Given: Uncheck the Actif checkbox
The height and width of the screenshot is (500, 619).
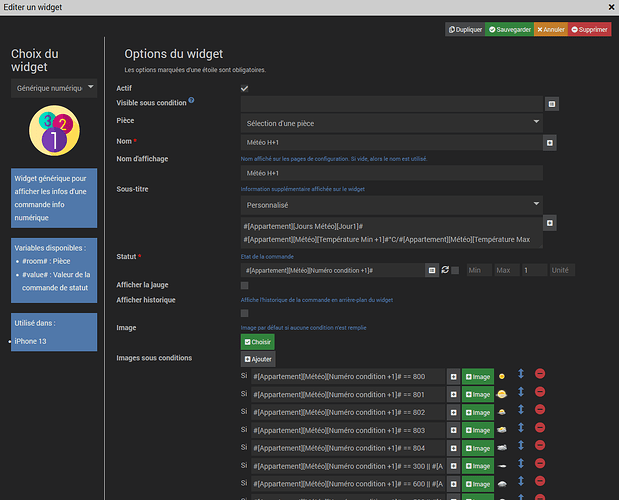Looking at the screenshot, I should pyautogui.click(x=245, y=88).
